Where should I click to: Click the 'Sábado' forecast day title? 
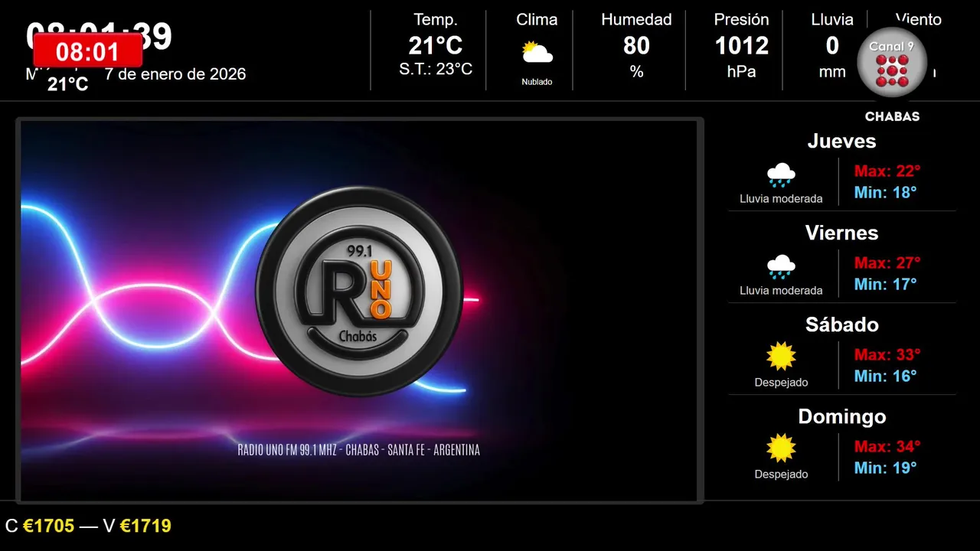pyautogui.click(x=841, y=324)
